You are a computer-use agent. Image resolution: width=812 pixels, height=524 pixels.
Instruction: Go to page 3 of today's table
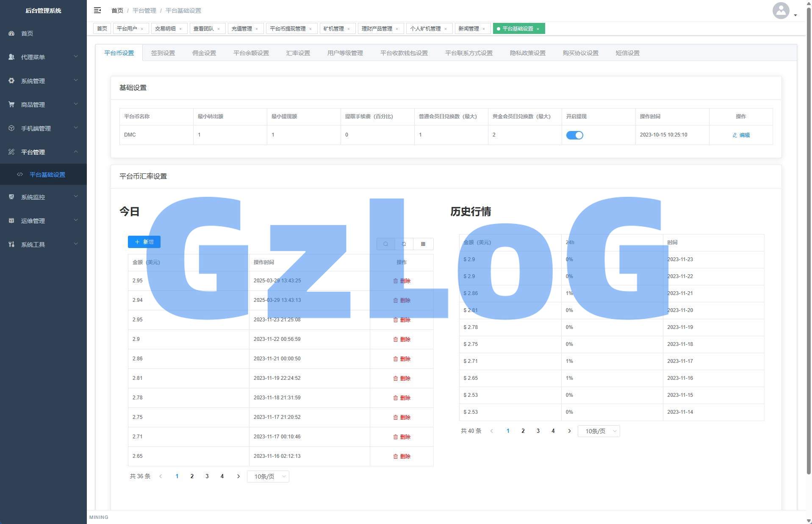(x=207, y=476)
